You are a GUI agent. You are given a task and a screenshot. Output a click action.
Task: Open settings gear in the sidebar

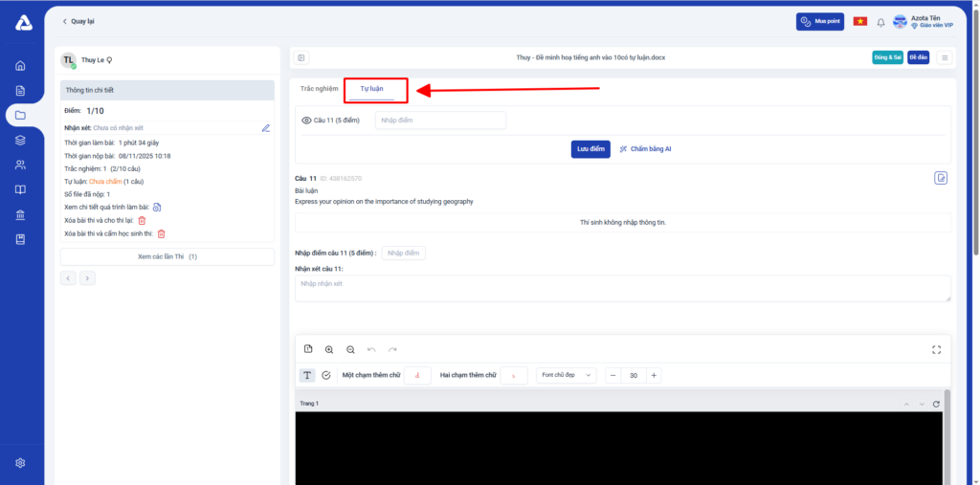click(x=20, y=463)
